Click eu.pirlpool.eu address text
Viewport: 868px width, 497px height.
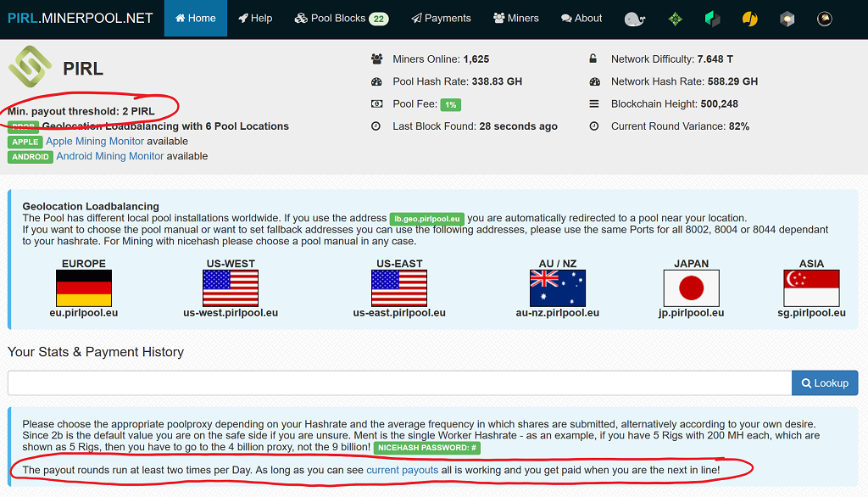(84, 312)
